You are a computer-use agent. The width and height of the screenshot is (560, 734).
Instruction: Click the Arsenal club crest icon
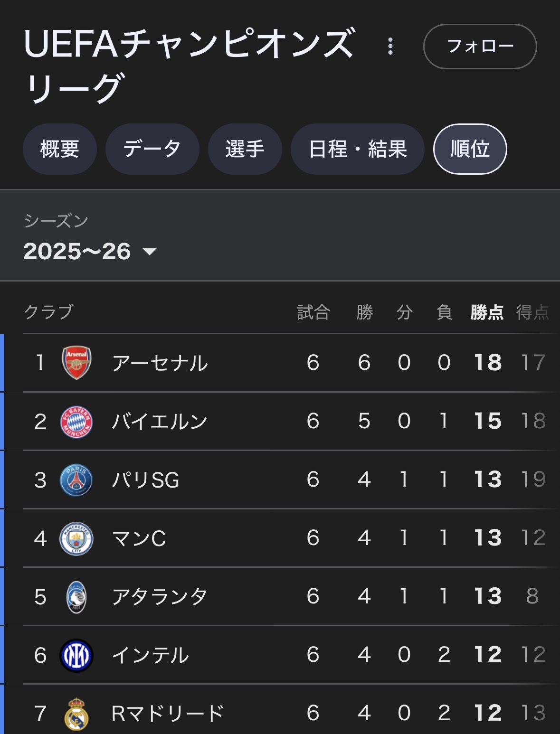tap(76, 363)
